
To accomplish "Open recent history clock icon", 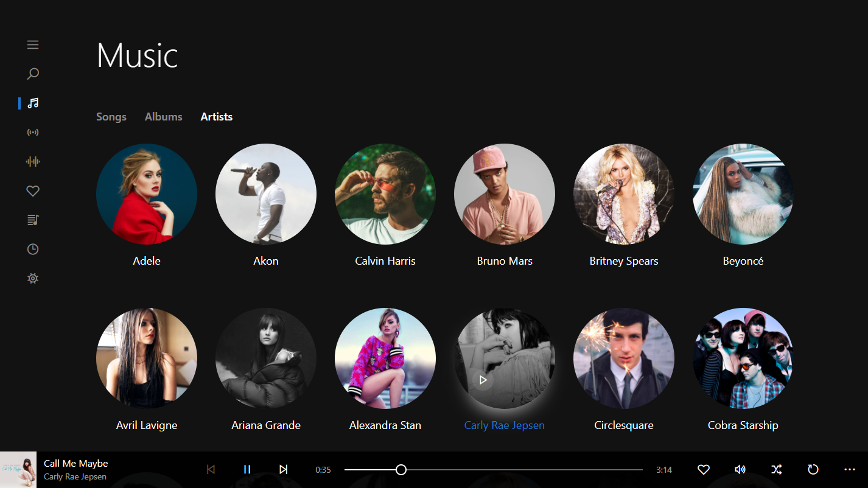I will point(33,249).
